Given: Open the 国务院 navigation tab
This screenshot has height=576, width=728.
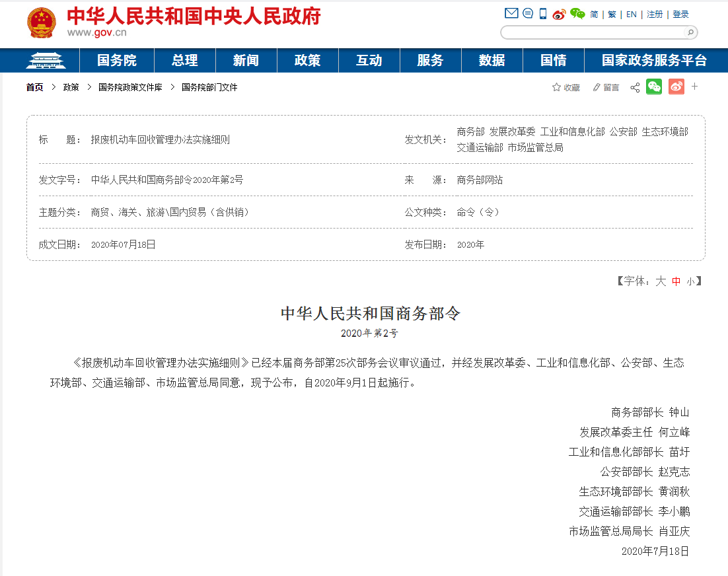Looking at the screenshot, I should [x=117, y=60].
